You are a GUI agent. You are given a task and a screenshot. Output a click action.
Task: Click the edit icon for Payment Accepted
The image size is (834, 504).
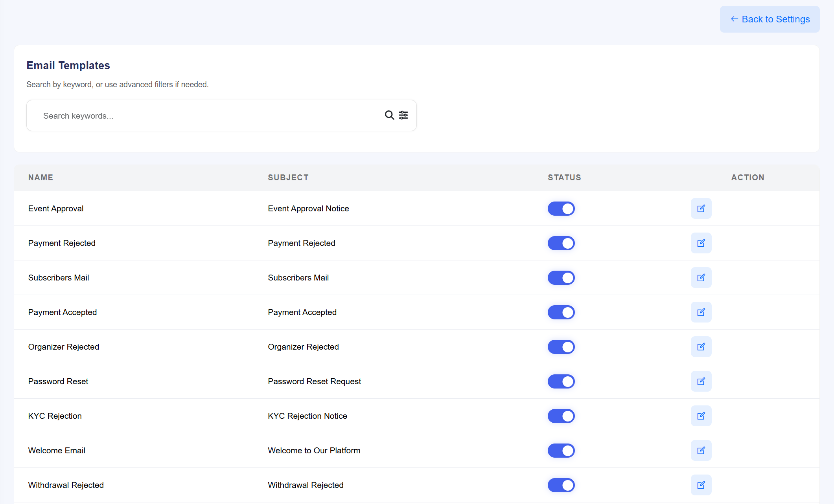click(x=701, y=312)
